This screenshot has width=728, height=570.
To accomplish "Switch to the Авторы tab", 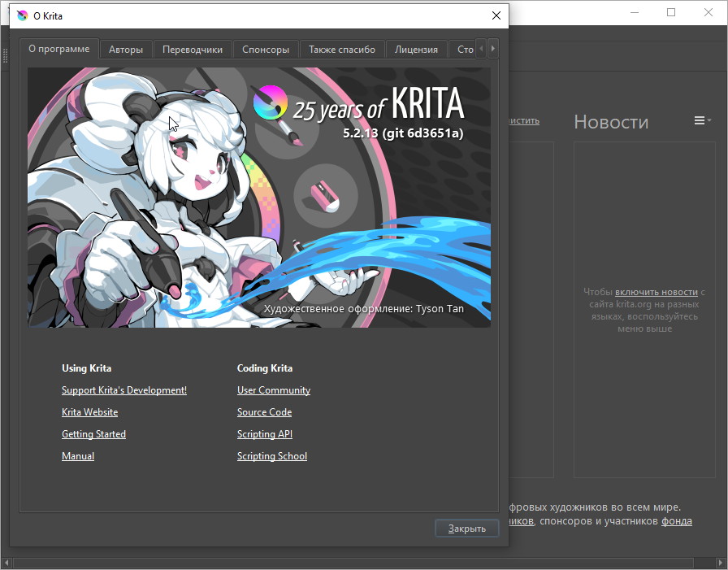I will tap(126, 50).
